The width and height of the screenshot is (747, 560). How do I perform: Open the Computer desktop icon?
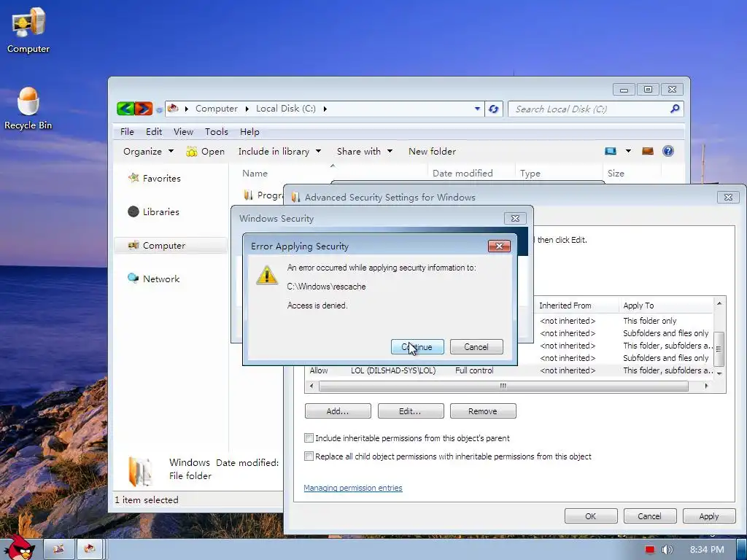click(28, 29)
